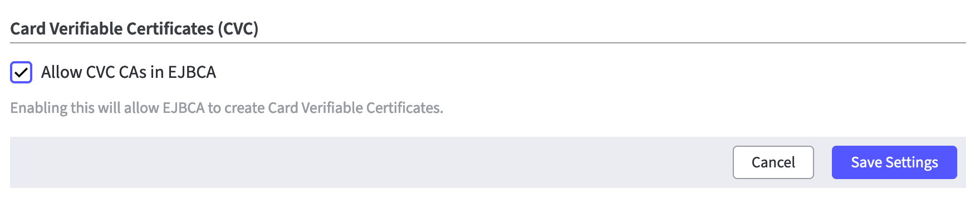Uncheck the Allow CVC CAs in EJBCA checkbox

(x=21, y=72)
